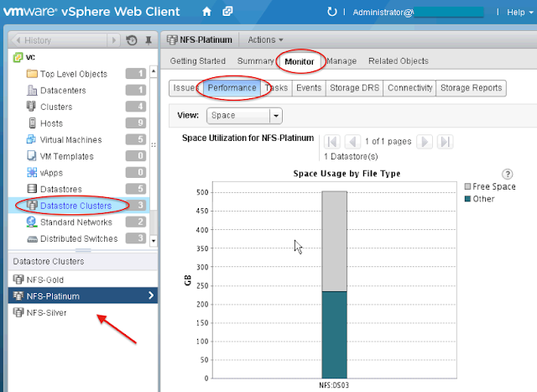The height and width of the screenshot is (392, 537).
Task: Open the window switcher icon next to Home
Action: (227, 12)
